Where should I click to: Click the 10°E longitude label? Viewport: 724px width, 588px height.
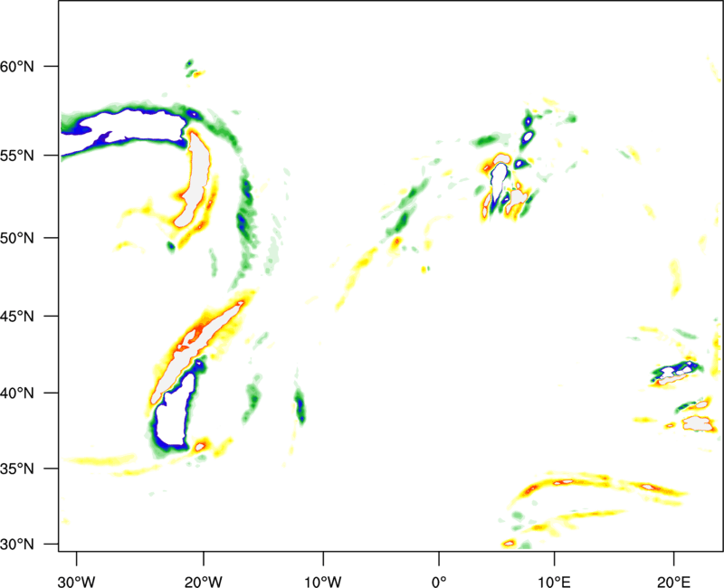[x=554, y=582]
